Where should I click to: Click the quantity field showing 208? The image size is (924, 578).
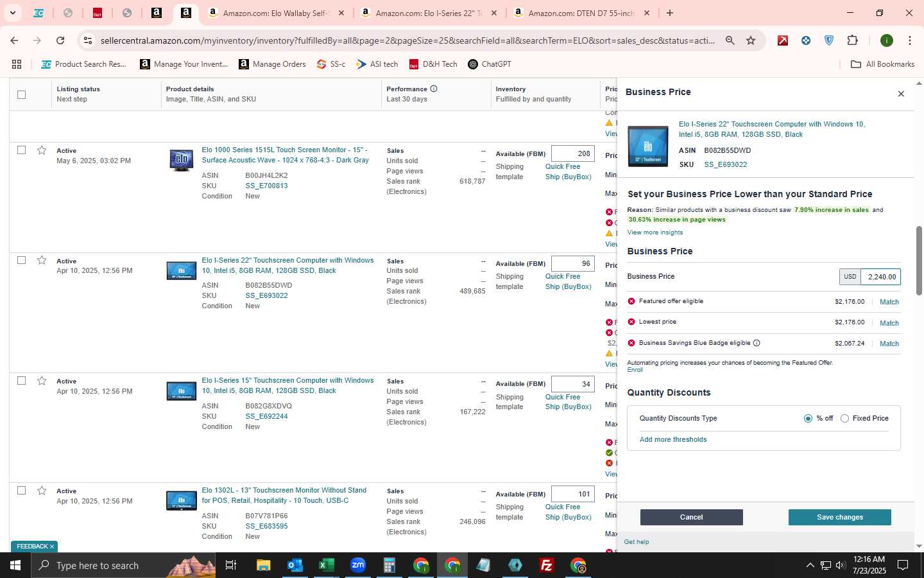click(573, 154)
